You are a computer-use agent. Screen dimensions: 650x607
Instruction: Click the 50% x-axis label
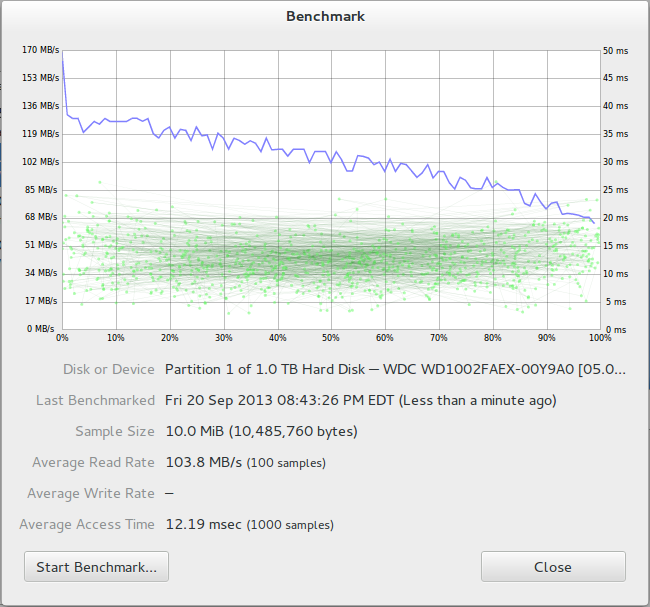[331, 337]
